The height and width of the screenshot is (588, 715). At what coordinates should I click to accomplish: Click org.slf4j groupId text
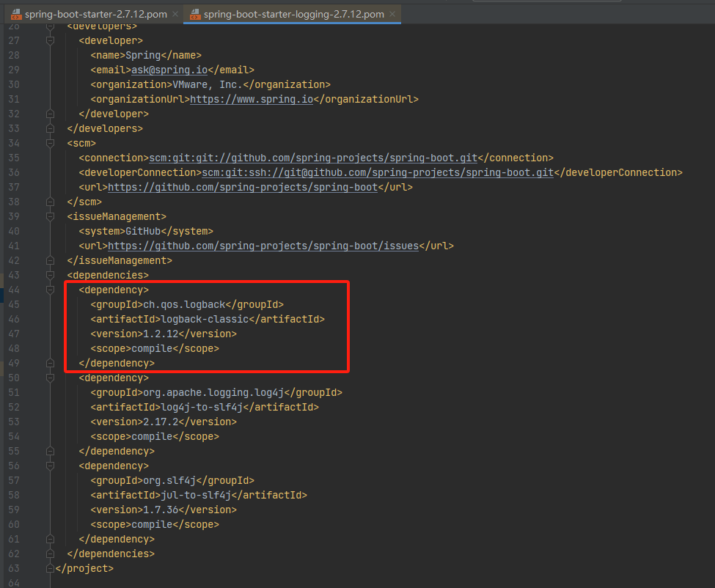pyautogui.click(x=169, y=480)
